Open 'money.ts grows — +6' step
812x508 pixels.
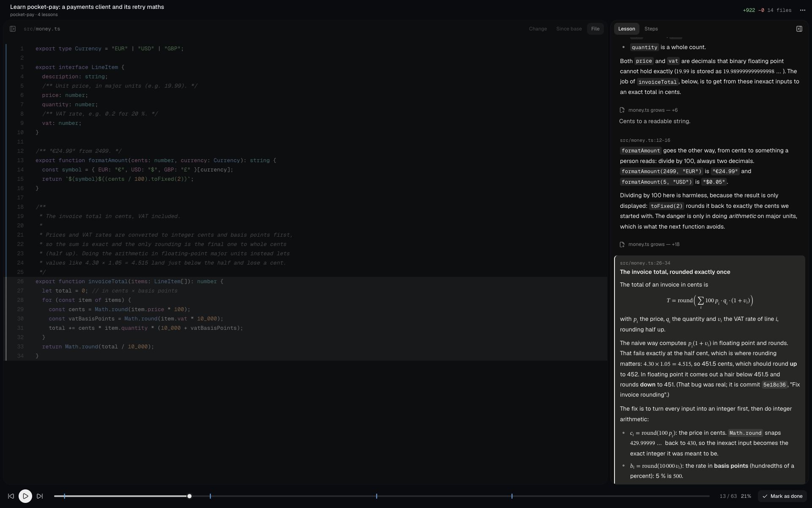click(x=653, y=110)
